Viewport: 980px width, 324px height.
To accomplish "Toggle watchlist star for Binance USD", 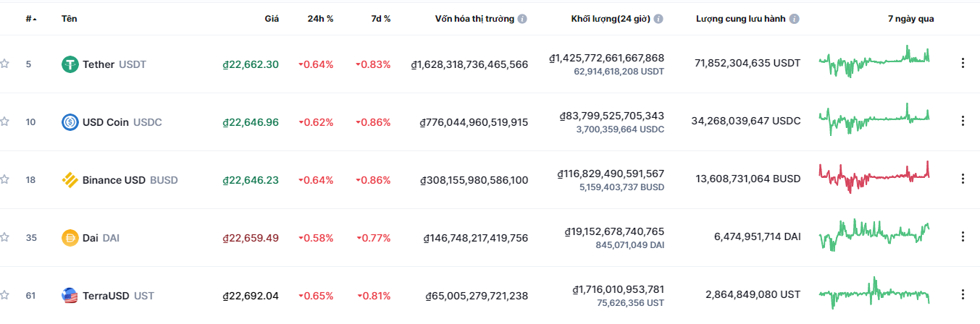I will tap(4, 179).
